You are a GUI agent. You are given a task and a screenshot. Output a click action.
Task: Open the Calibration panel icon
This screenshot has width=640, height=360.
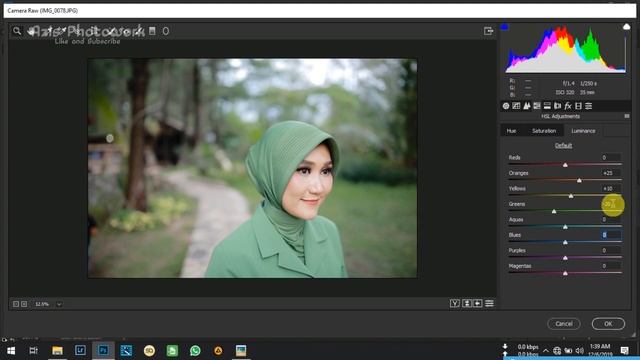coord(578,106)
